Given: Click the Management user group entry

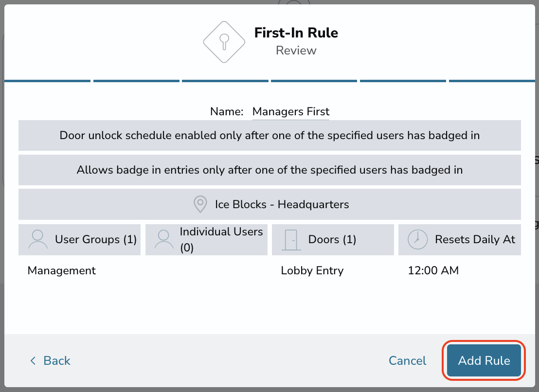Looking at the screenshot, I should click(x=61, y=270).
